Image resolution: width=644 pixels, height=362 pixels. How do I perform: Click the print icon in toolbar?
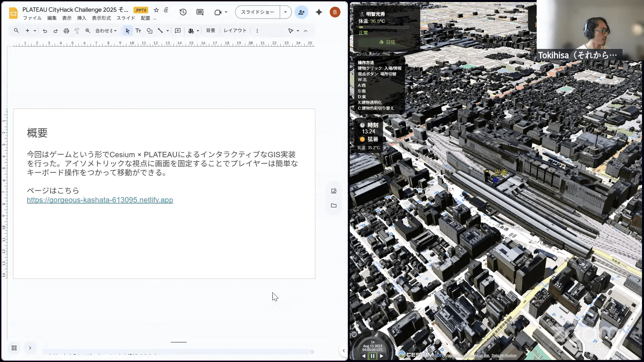(66, 31)
